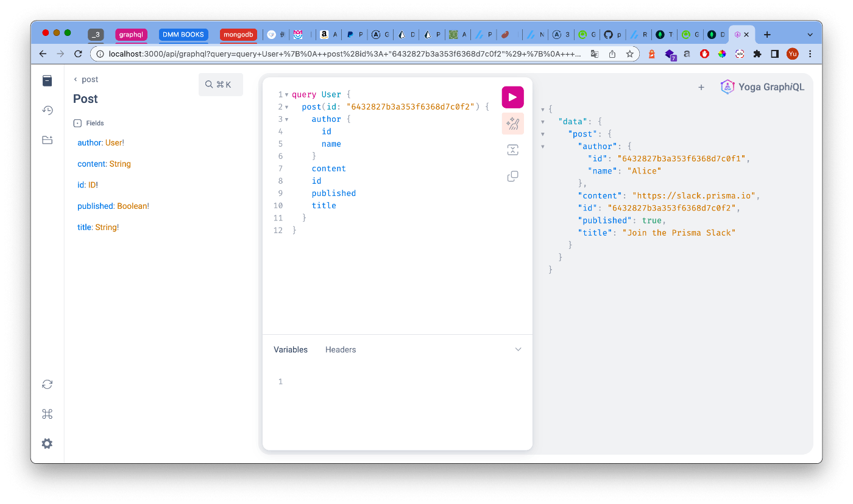
Task: Collapse the post field block on line 2
Action: (x=286, y=107)
